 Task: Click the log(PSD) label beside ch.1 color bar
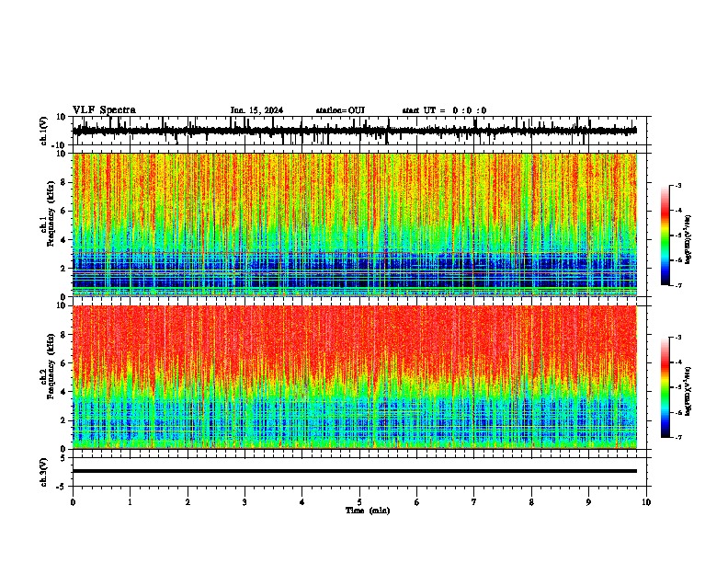(688, 240)
